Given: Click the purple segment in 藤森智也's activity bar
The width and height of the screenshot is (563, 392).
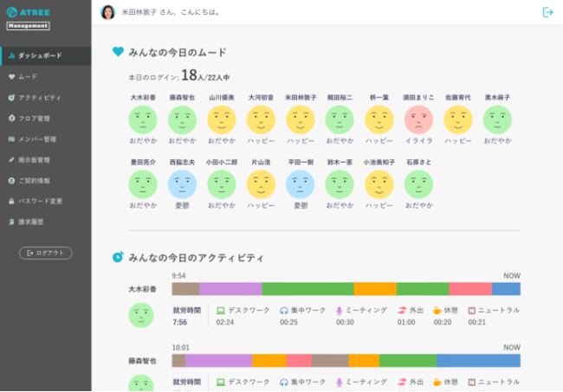Looking at the screenshot, I should pos(218,360).
